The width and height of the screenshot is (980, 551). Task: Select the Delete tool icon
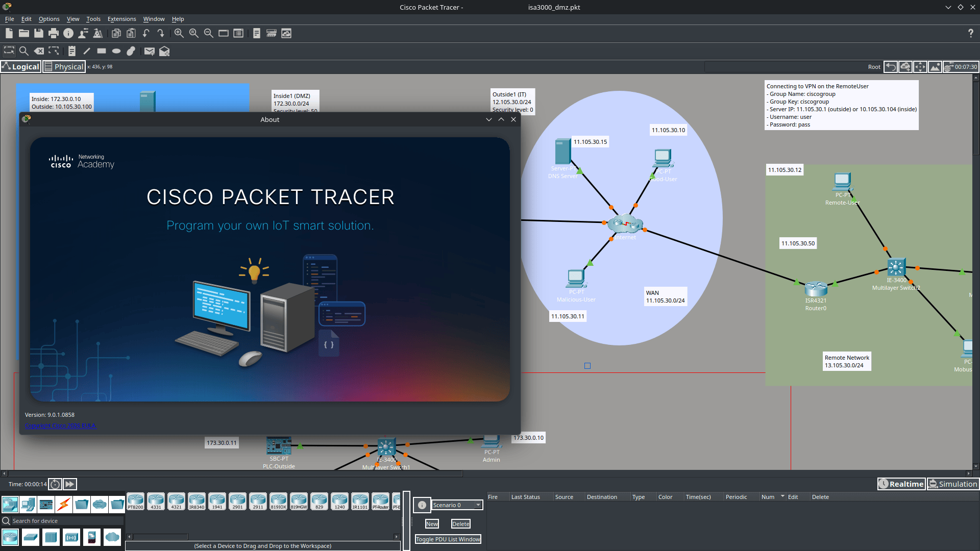[39, 51]
